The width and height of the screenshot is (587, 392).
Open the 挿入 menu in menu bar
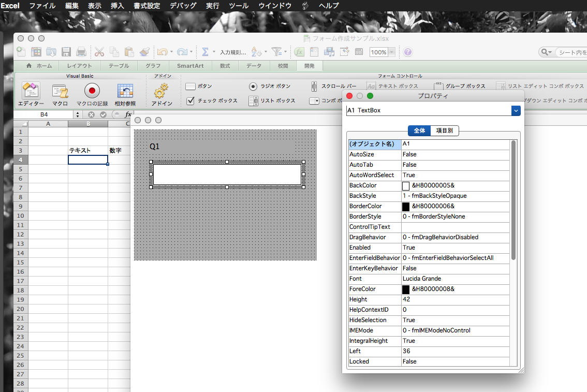click(x=118, y=6)
